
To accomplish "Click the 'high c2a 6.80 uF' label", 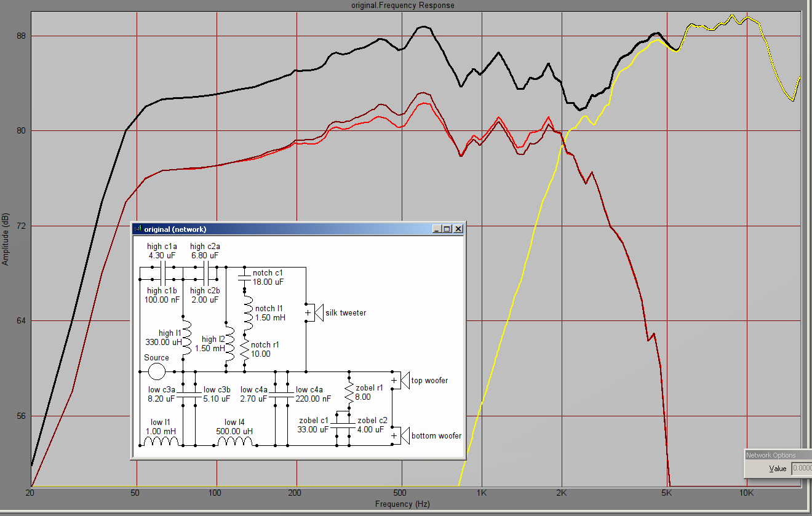I will tap(205, 251).
